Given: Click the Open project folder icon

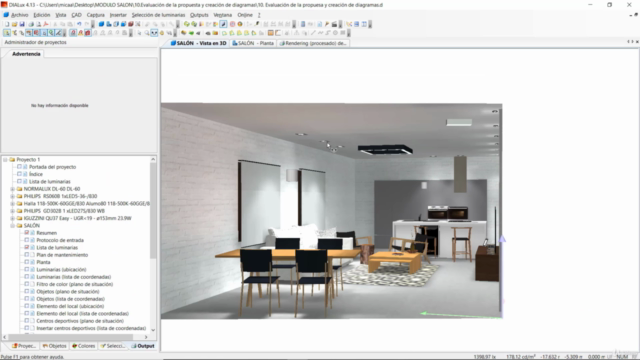Looking at the screenshot, I should click(x=15, y=24).
